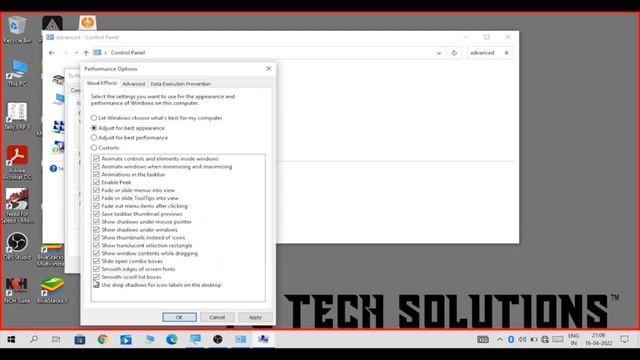Show hidden icons tray chevron
640x360 pixels.
[500, 339]
